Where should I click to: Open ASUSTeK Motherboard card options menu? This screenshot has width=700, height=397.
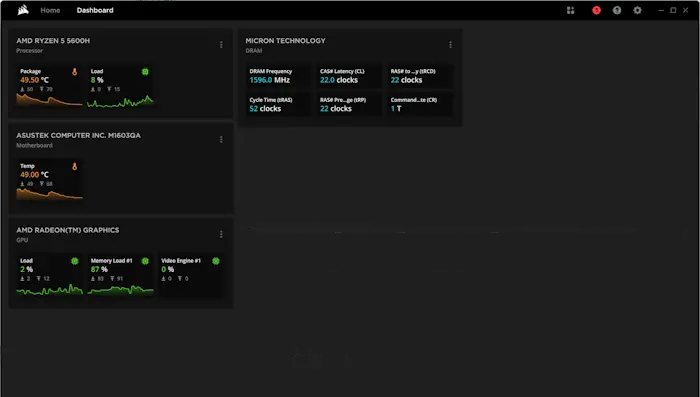221,139
